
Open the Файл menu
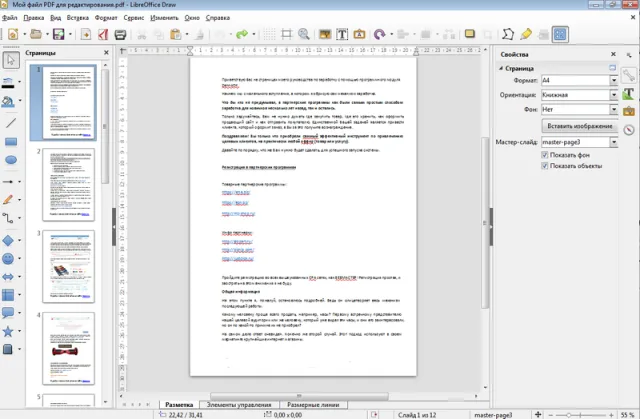(x=9, y=18)
